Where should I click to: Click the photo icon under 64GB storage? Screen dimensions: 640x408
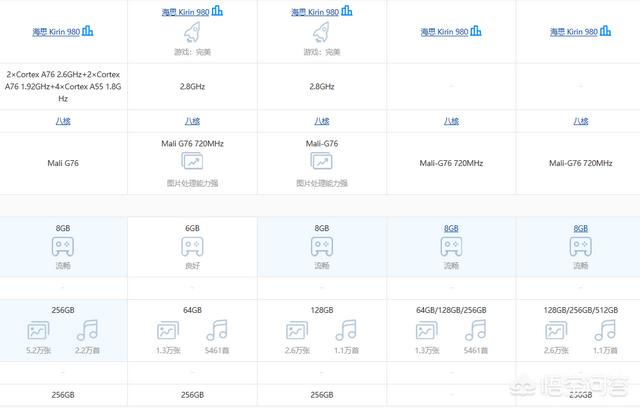click(x=168, y=330)
